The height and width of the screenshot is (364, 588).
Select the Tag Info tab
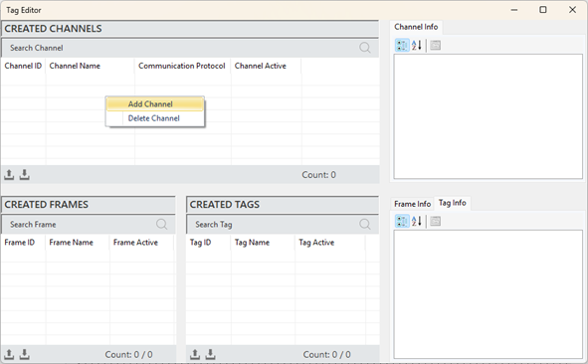[453, 203]
